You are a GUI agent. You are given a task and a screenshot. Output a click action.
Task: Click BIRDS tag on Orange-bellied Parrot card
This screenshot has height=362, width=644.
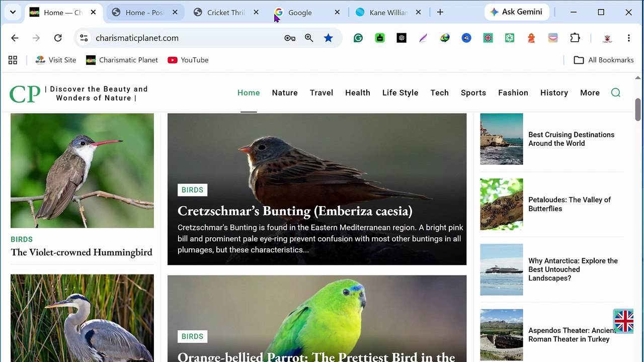point(192,336)
